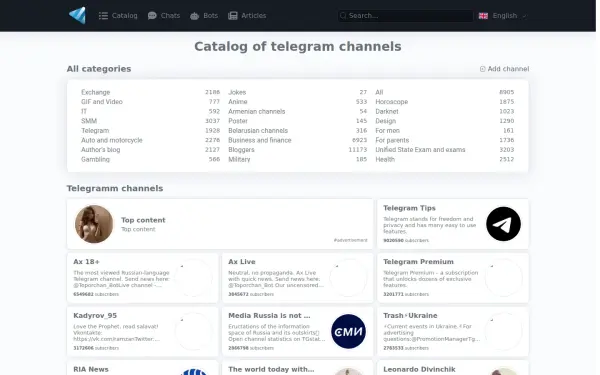Open The world today with... channel

[297, 368]
